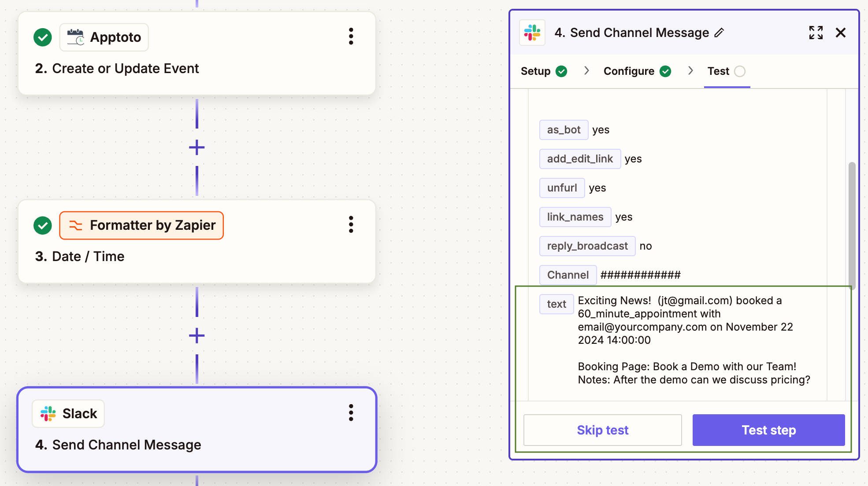Click the Slack logo in step four card
868x486 pixels.
coord(48,414)
